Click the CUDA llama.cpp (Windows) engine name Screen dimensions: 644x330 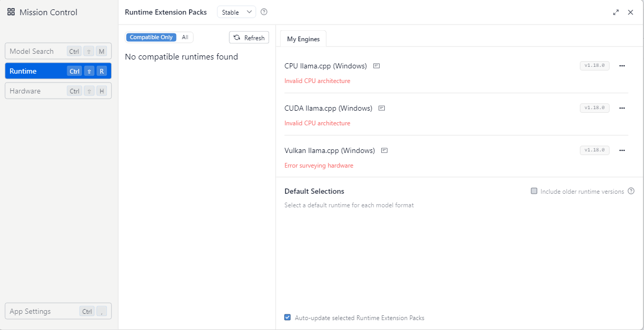click(328, 109)
